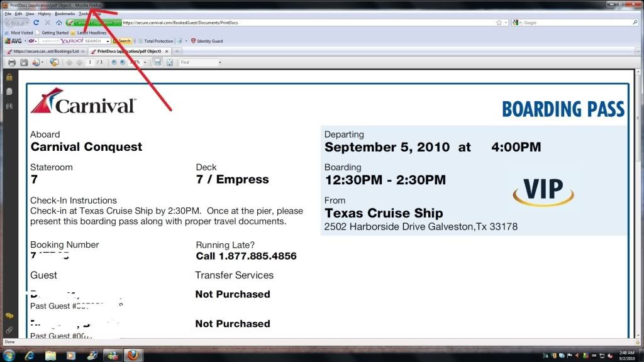
Task: Open the PDF search binoculars panel
Action: (9, 106)
